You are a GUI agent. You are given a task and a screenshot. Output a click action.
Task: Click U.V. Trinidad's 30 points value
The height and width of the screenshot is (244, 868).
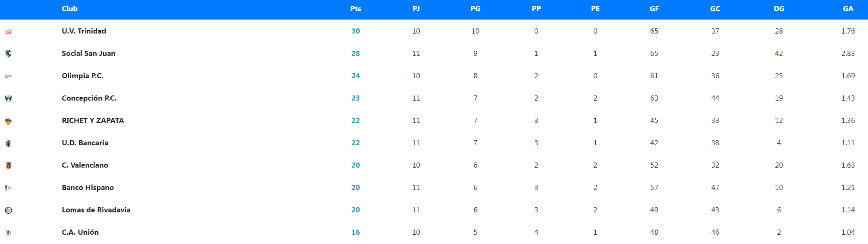(x=356, y=31)
